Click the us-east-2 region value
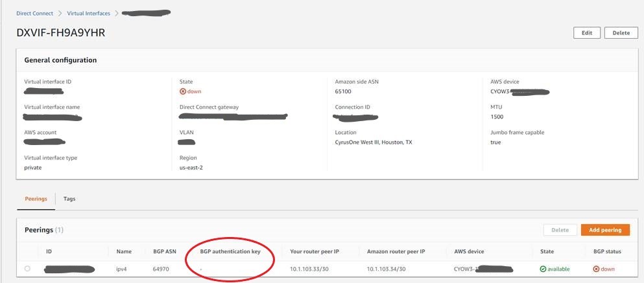 191,167
